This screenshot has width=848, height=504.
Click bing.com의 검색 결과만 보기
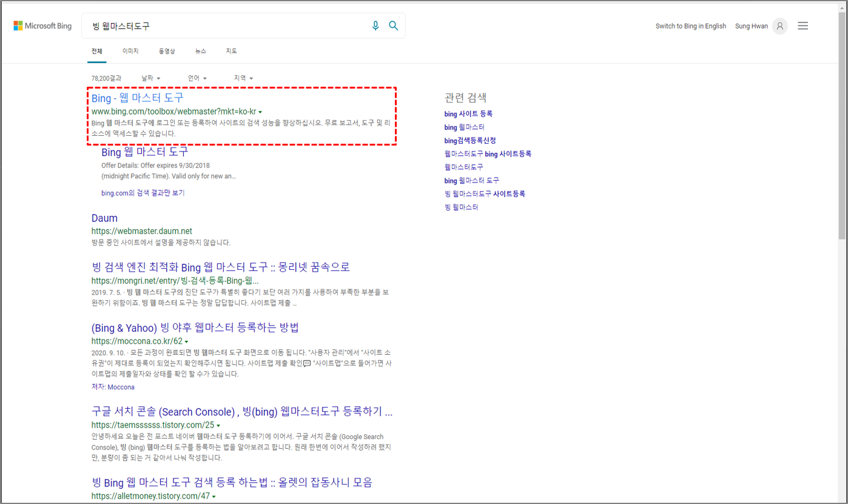(143, 193)
